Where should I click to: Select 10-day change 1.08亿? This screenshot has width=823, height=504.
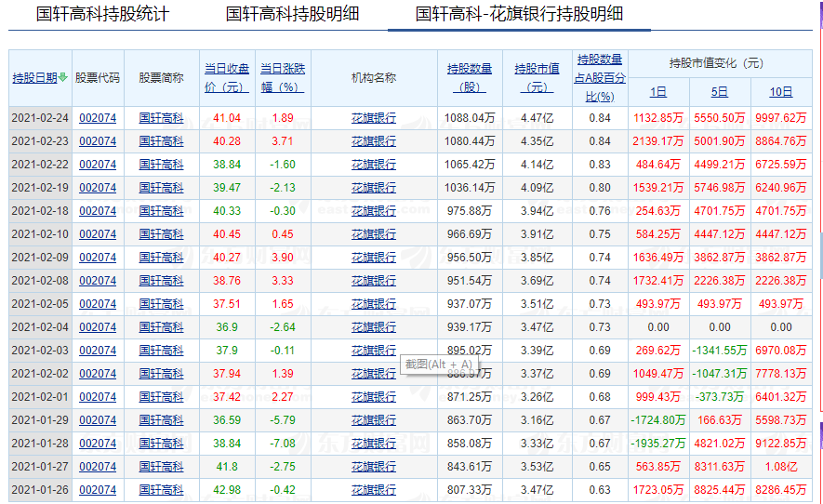tap(781, 466)
